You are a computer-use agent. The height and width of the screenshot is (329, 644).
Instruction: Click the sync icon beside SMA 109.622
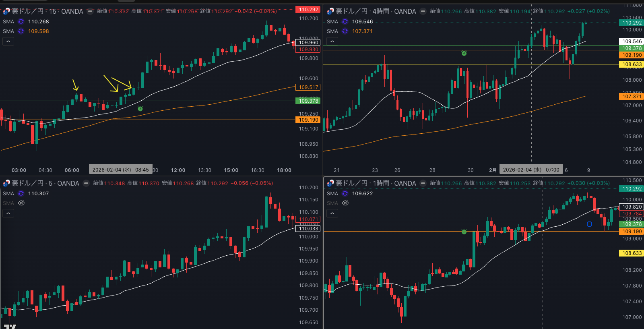pos(345,194)
